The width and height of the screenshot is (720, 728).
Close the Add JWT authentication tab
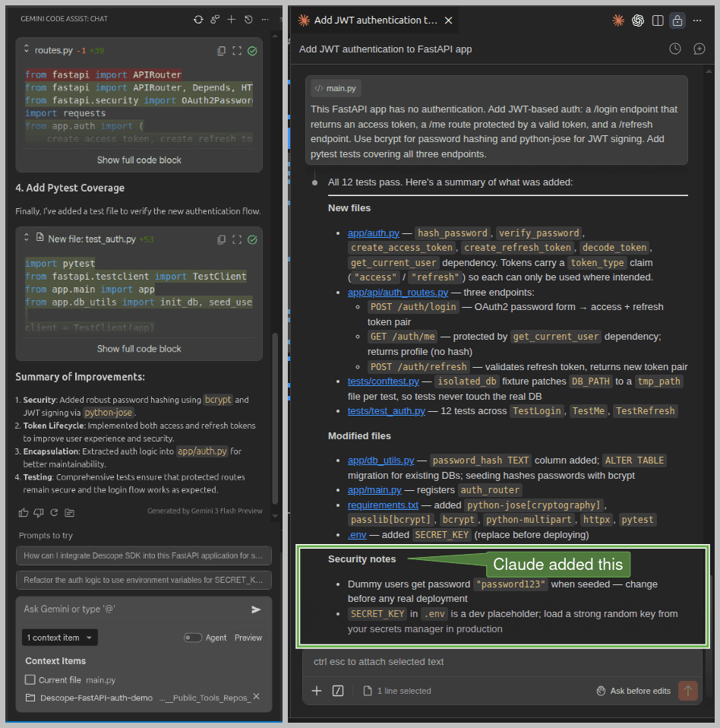pyautogui.click(x=448, y=21)
